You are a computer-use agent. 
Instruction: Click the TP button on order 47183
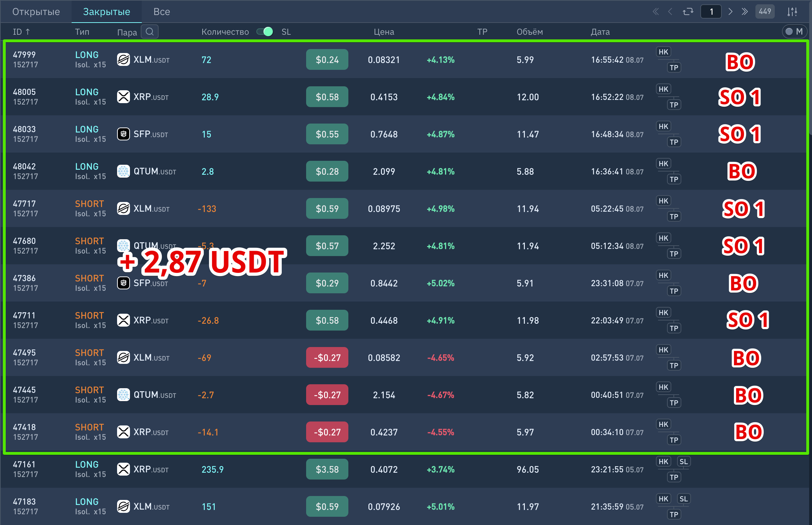tap(674, 514)
